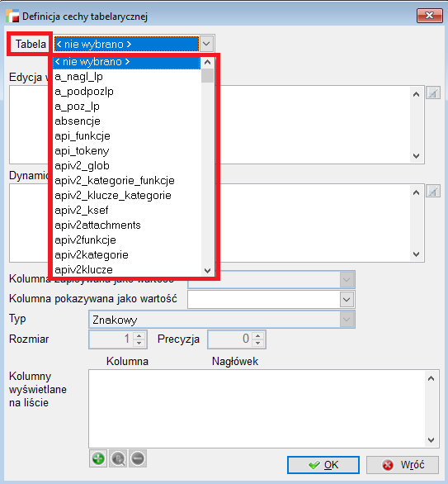The width and height of the screenshot is (448, 484).
Task: Collapse the Tabela combo box arrow
Action: [206, 44]
